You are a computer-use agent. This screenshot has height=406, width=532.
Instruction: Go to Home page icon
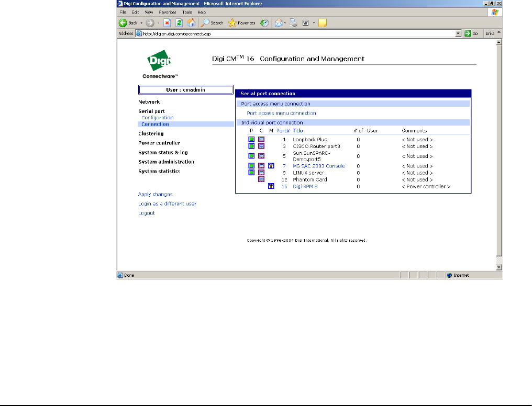pyautogui.click(x=191, y=23)
